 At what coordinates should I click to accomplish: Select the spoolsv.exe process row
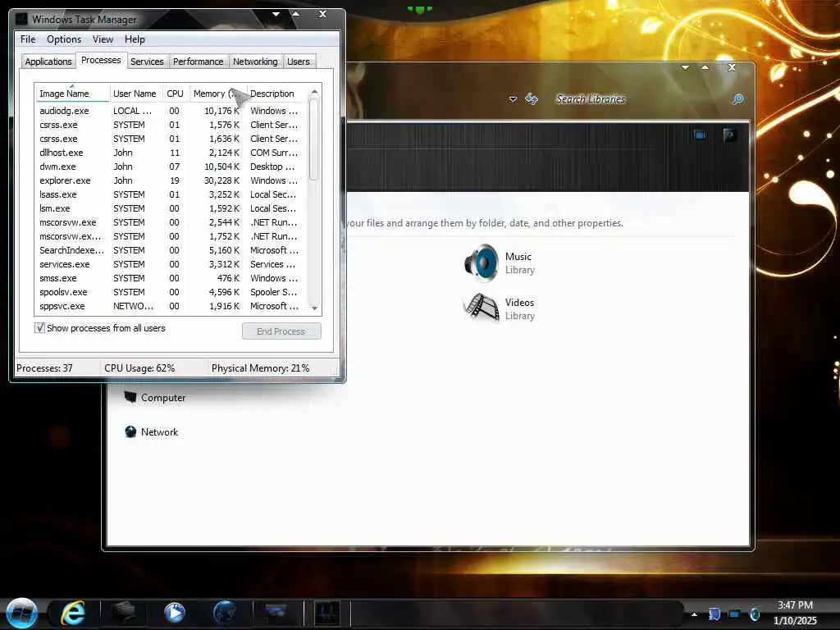pyautogui.click(x=171, y=292)
